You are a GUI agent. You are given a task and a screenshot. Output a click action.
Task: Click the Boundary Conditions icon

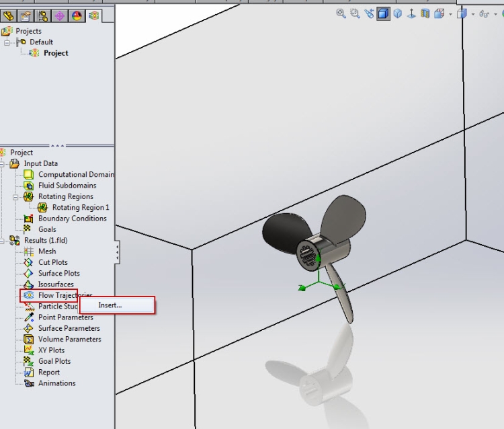tap(28, 219)
